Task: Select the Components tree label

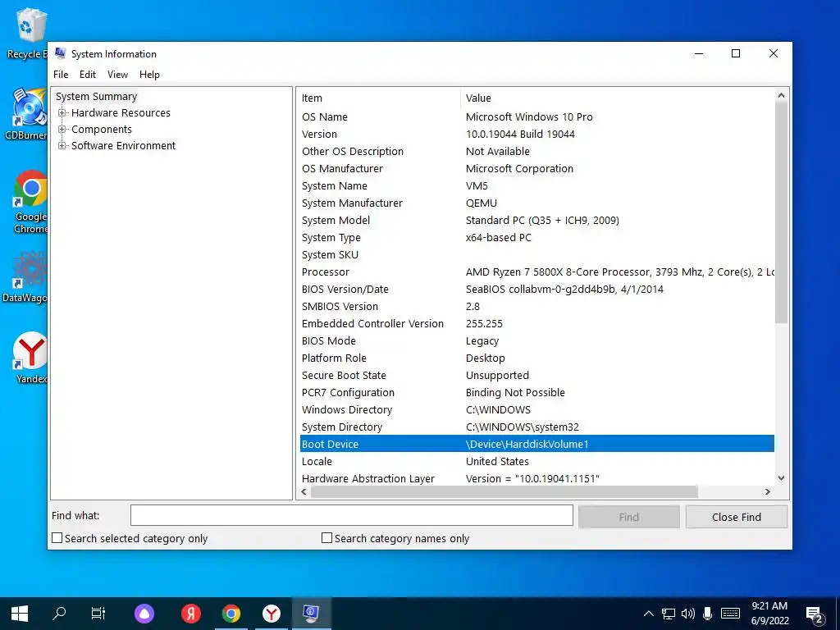Action: pos(102,129)
